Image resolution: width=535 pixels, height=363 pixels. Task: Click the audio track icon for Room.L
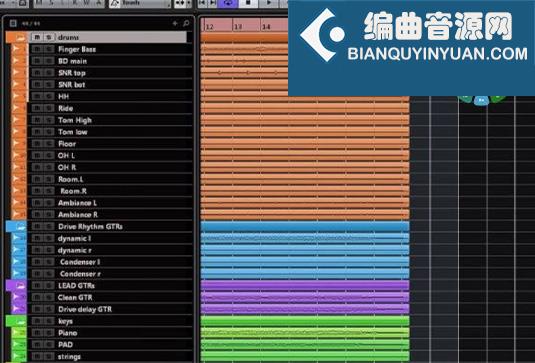point(16,179)
